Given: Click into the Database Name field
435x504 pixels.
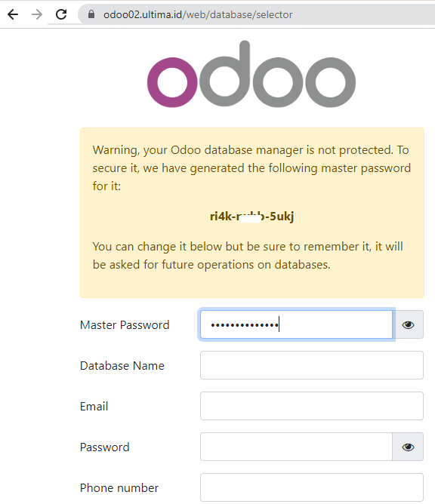Looking at the screenshot, I should (x=312, y=365).
